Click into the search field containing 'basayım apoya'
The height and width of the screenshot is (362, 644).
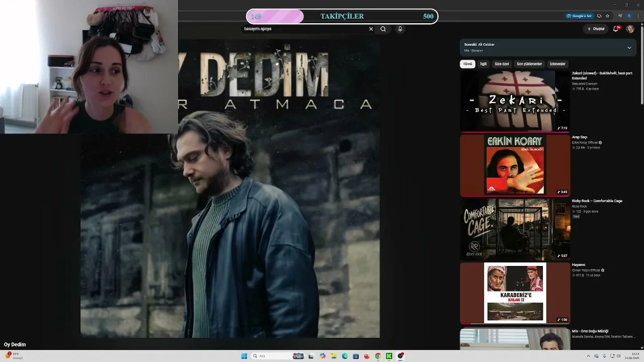(x=305, y=29)
